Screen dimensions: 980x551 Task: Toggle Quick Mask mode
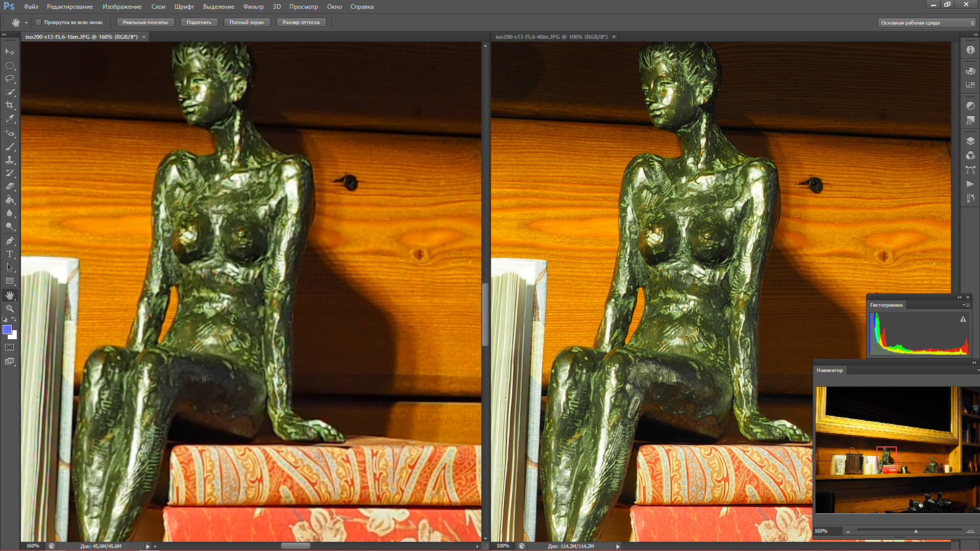point(10,347)
